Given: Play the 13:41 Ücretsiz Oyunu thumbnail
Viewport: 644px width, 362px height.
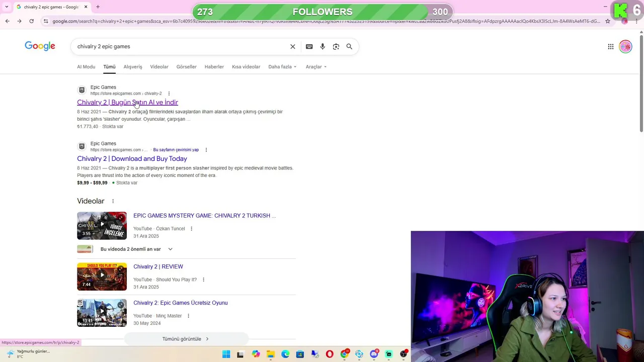Looking at the screenshot, I should 102,313.
